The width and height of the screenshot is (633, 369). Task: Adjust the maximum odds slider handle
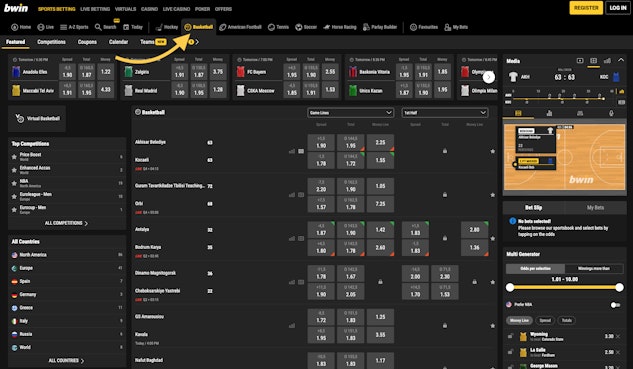click(x=619, y=287)
